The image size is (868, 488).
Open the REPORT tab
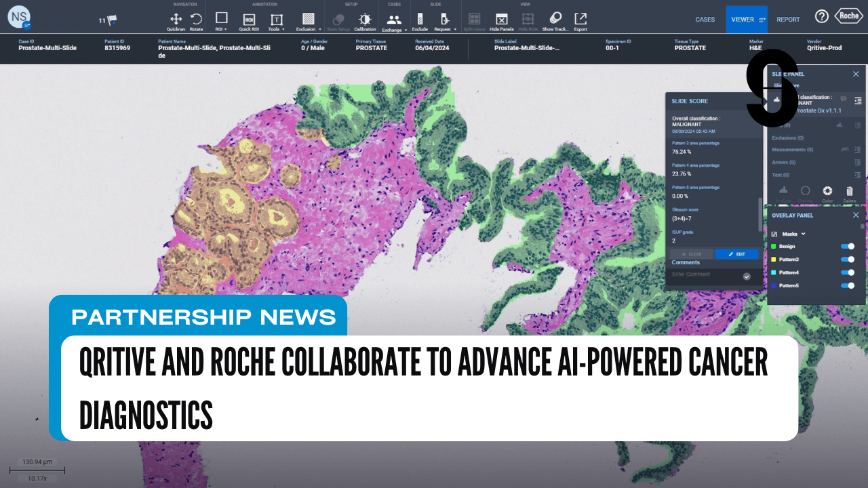(x=787, y=20)
